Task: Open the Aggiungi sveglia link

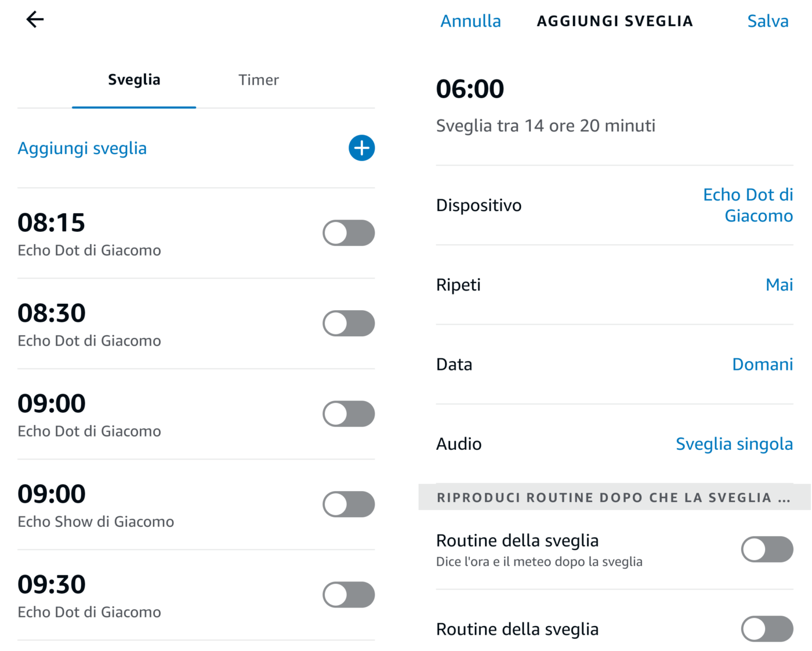Action: (82, 148)
